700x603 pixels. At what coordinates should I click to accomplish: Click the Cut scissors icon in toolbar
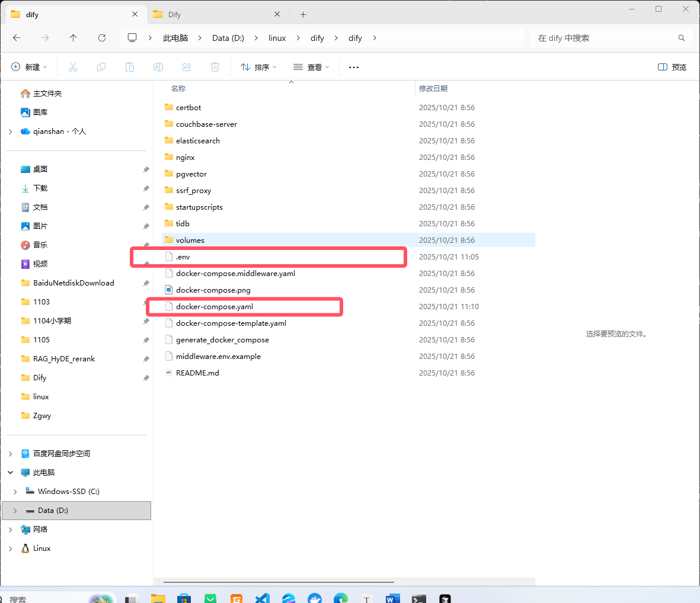pos(73,67)
